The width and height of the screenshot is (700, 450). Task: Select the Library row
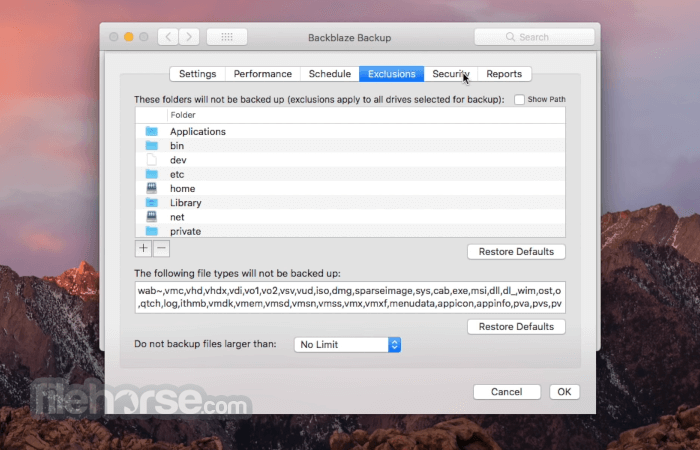coord(350,203)
